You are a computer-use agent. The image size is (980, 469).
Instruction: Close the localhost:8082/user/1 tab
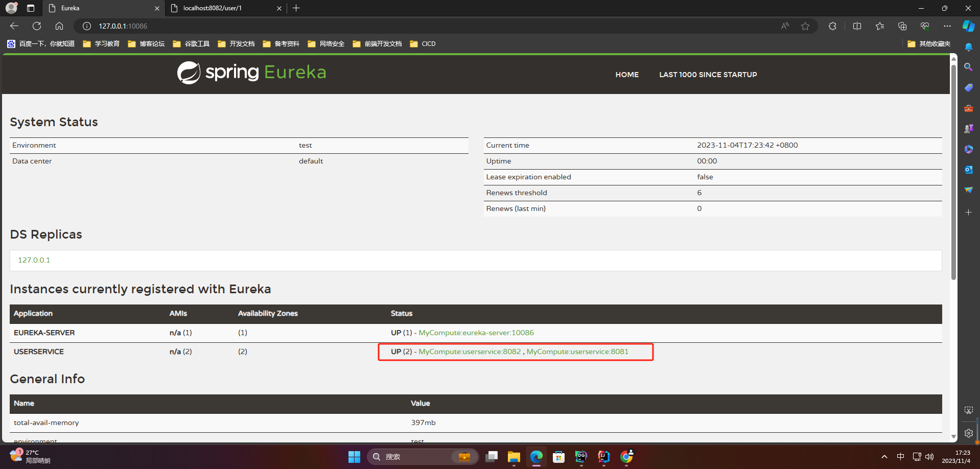[279, 8]
